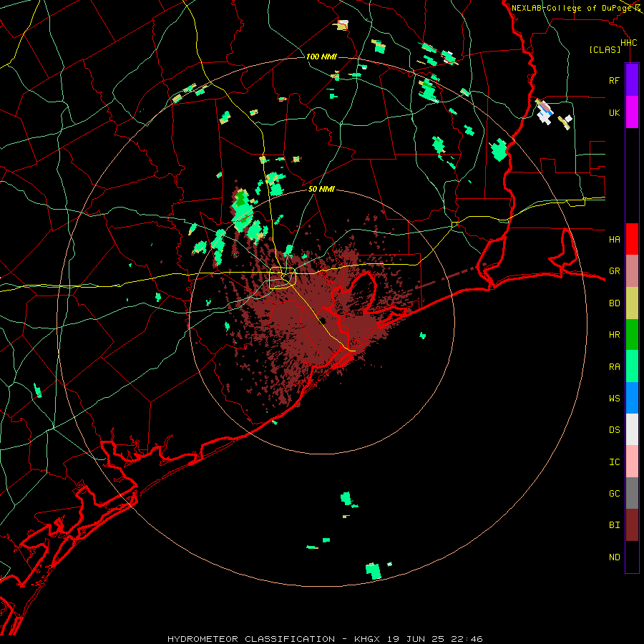Click the KHGX station identifier
The width and height of the screenshot is (644, 644).
pyautogui.click(x=367, y=639)
